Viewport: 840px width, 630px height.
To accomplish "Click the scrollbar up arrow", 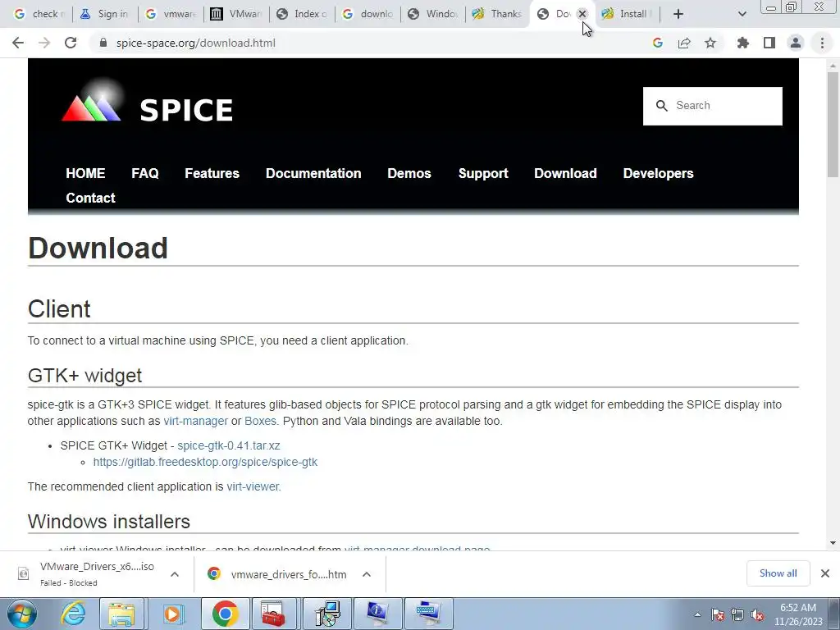I will pyautogui.click(x=833, y=65).
